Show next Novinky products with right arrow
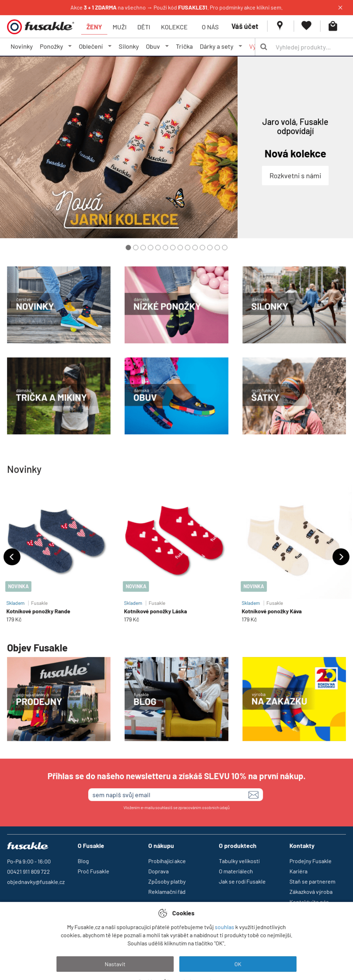 point(341,557)
